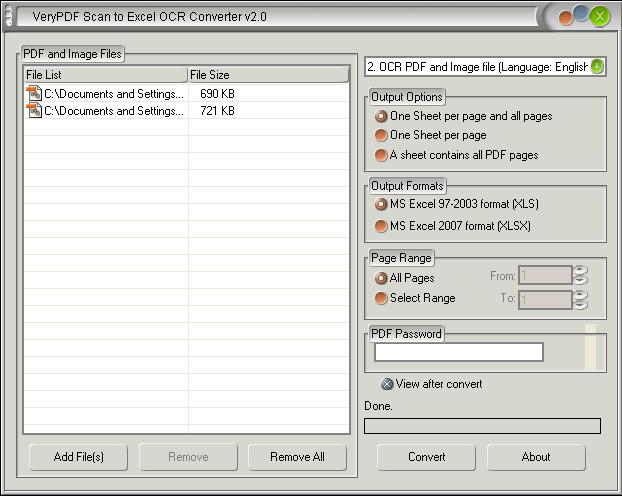Open the OCR PDF and Image file combo box
This screenshot has width=622, height=496.
coord(485,67)
